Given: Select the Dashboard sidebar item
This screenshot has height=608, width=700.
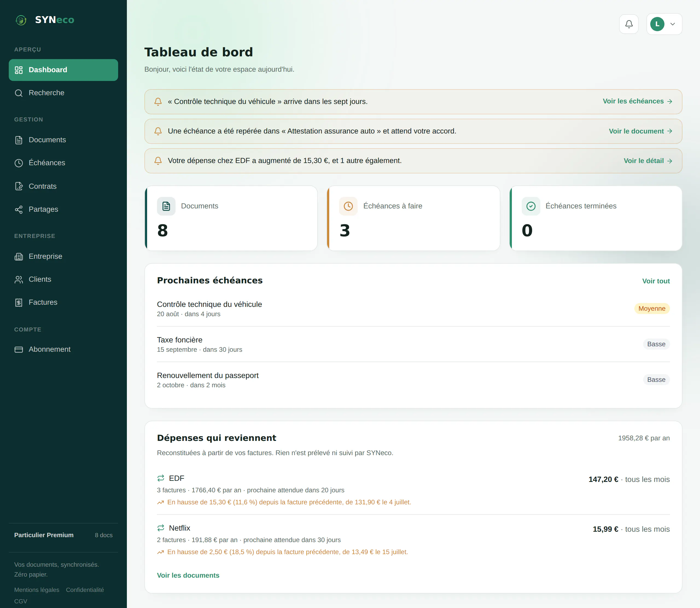Looking at the screenshot, I should (63, 70).
